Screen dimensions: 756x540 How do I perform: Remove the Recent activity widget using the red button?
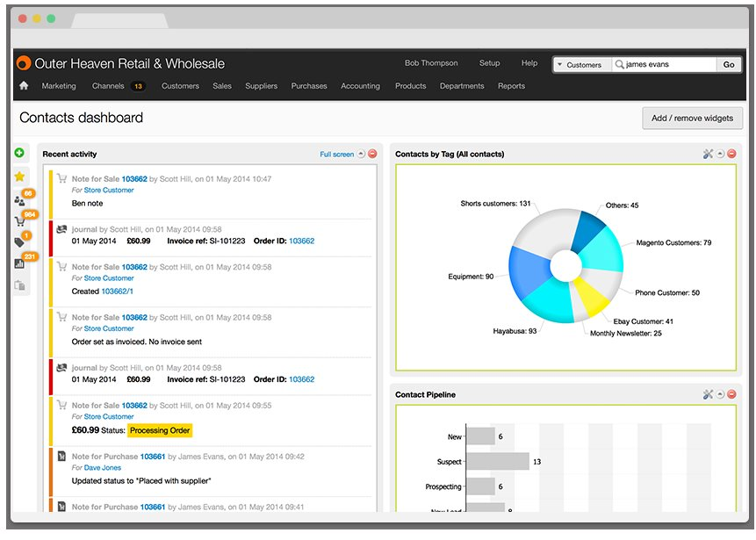pos(372,154)
